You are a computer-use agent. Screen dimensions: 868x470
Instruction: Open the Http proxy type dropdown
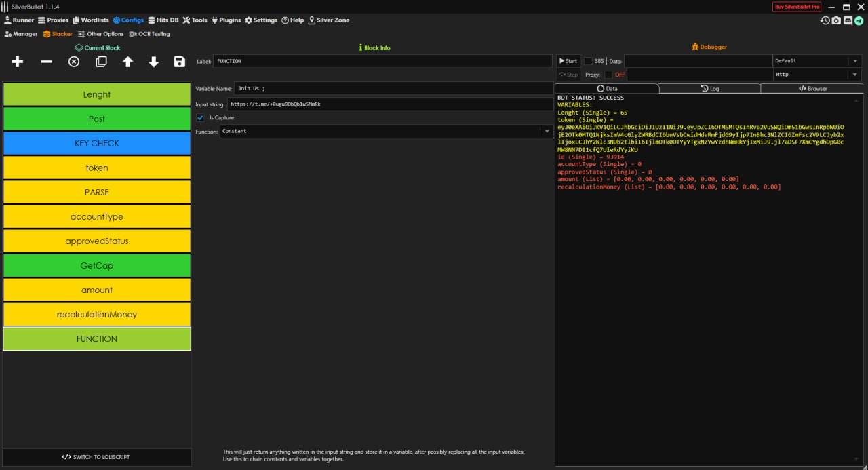point(854,75)
